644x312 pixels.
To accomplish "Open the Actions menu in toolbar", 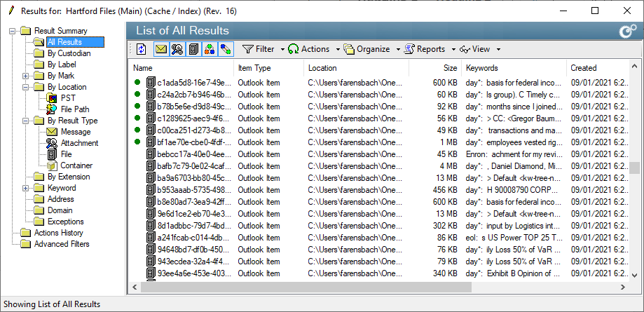I will 310,49.
